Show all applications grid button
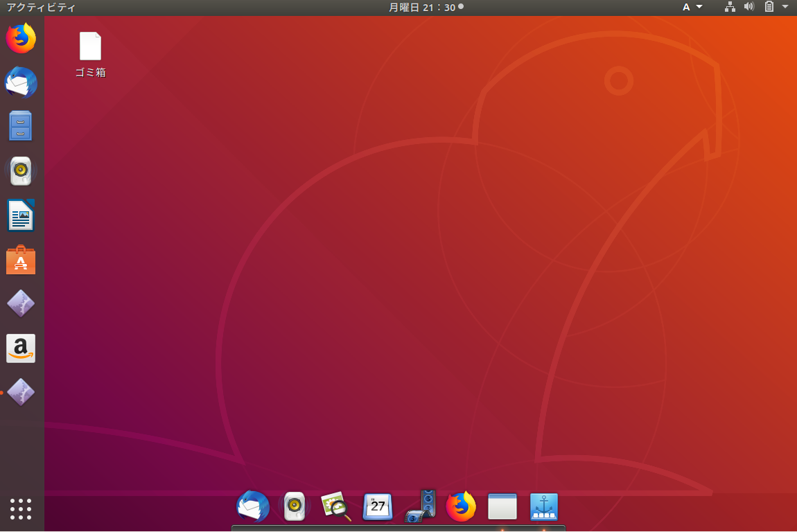This screenshot has width=797, height=532. (21, 509)
